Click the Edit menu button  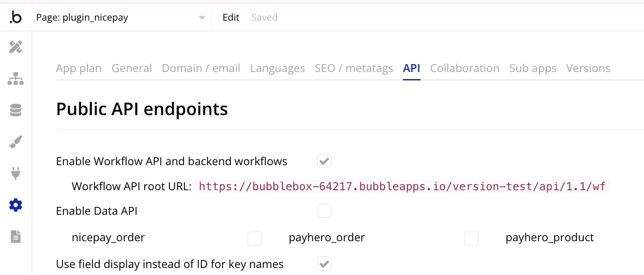pyautogui.click(x=231, y=18)
